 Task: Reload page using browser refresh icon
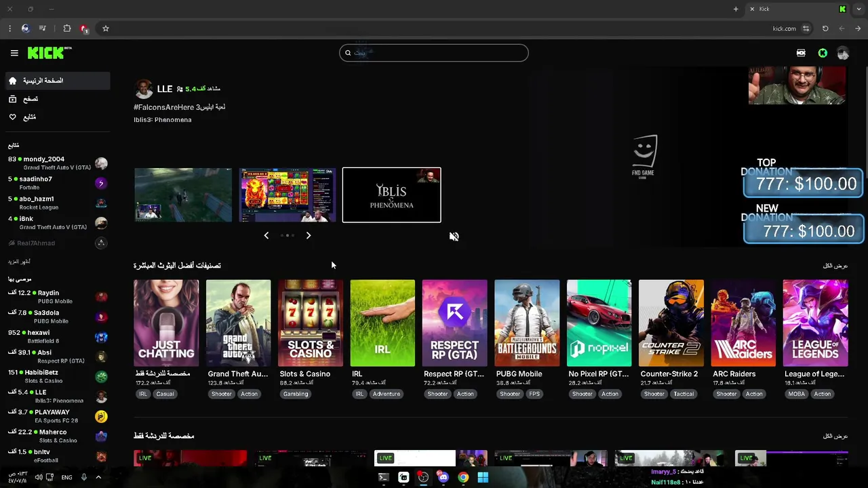tap(825, 28)
